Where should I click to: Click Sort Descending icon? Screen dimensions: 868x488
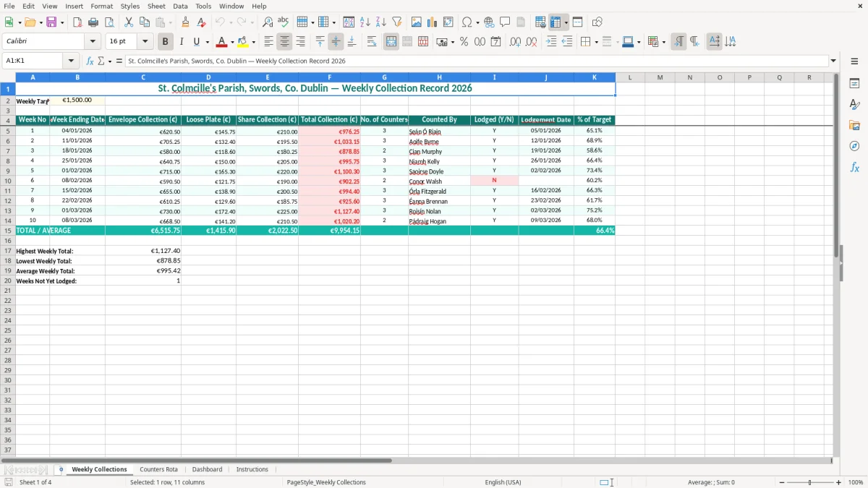pos(381,22)
